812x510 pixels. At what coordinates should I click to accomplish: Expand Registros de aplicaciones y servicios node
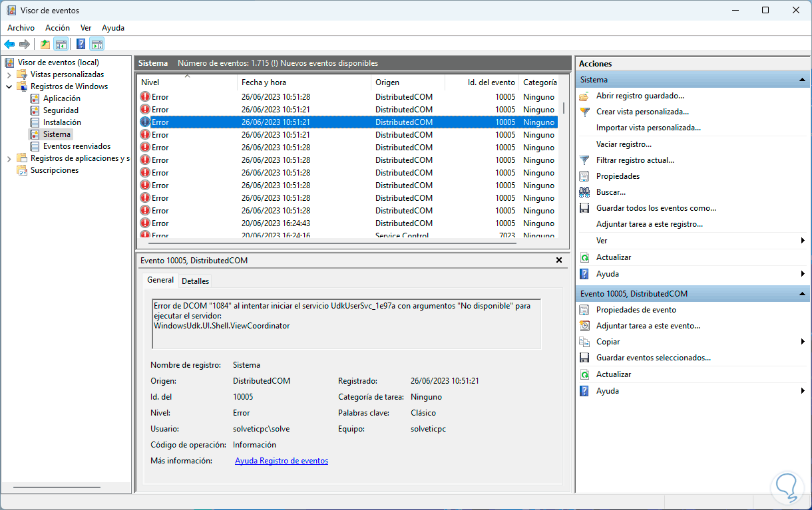(9, 158)
